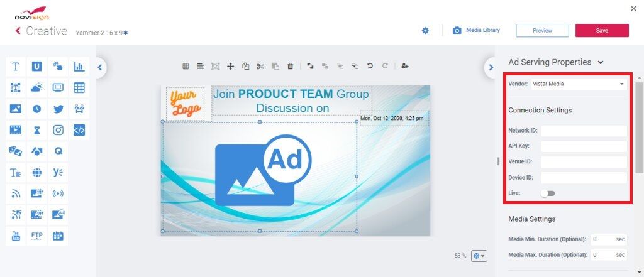
Task: Add a Weather widget
Action: [37, 88]
